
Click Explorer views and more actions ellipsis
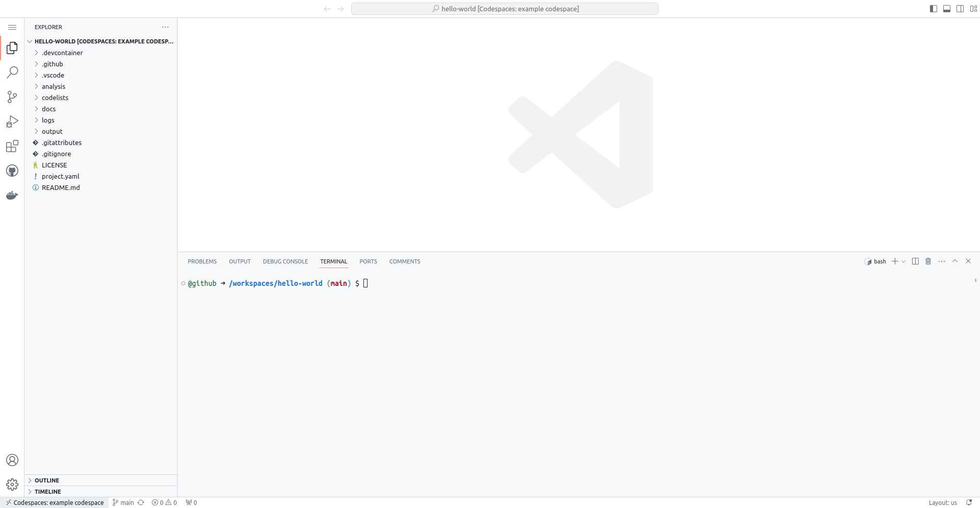pyautogui.click(x=165, y=27)
